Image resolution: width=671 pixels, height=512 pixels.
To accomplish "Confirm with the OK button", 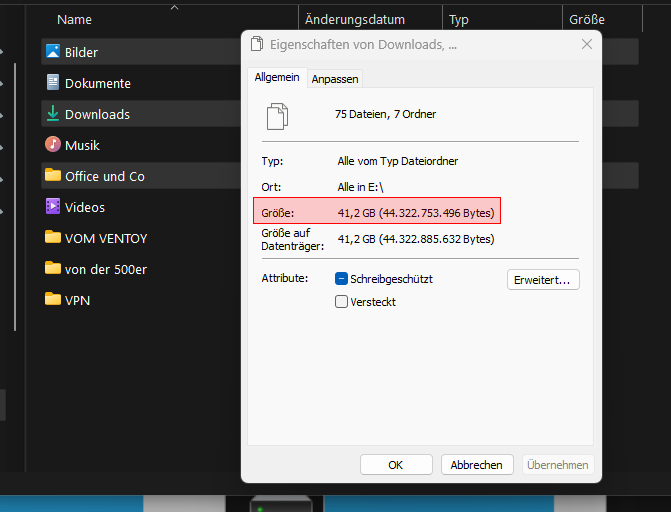I will tap(396, 465).
